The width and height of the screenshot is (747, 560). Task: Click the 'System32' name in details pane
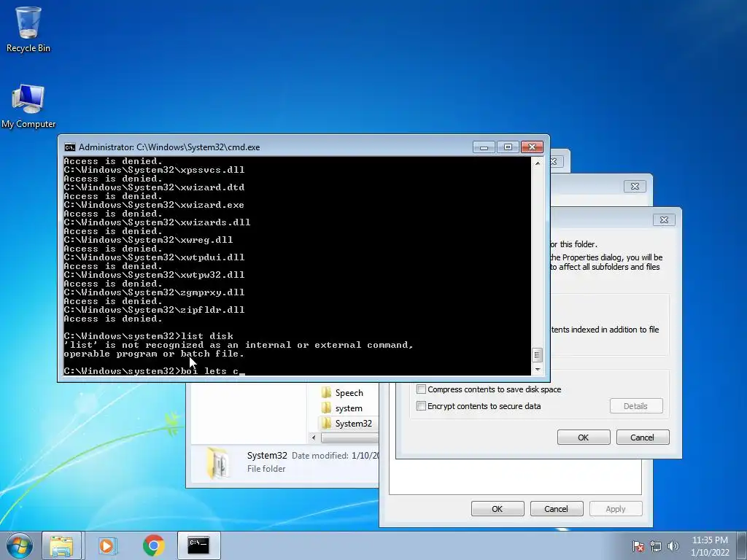point(267,455)
